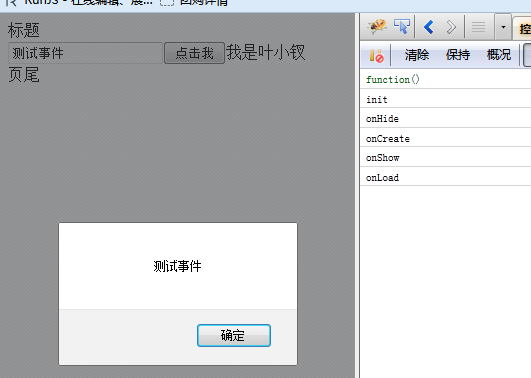Click the Firebug bug icon

tap(378, 26)
